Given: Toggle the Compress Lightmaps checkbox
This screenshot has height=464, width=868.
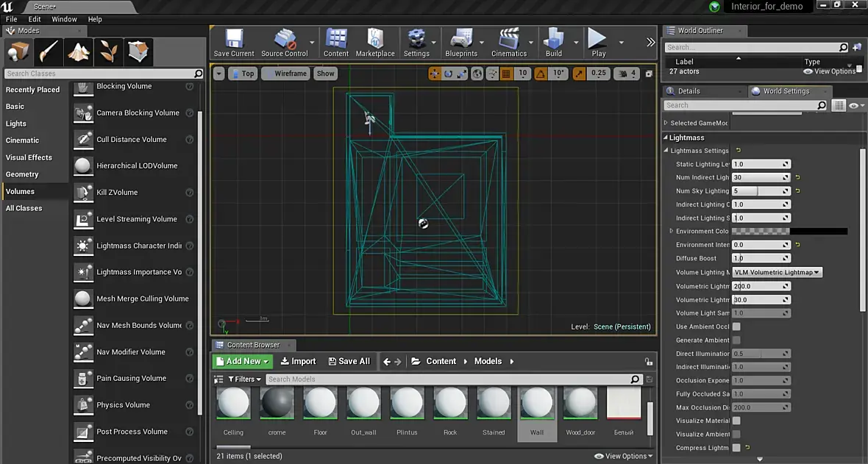Looking at the screenshot, I should (x=736, y=448).
